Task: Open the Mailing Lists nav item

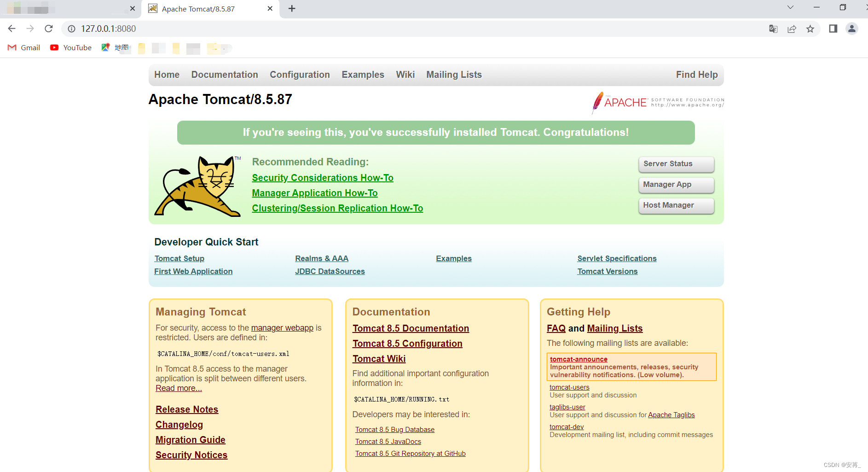Action: (454, 75)
